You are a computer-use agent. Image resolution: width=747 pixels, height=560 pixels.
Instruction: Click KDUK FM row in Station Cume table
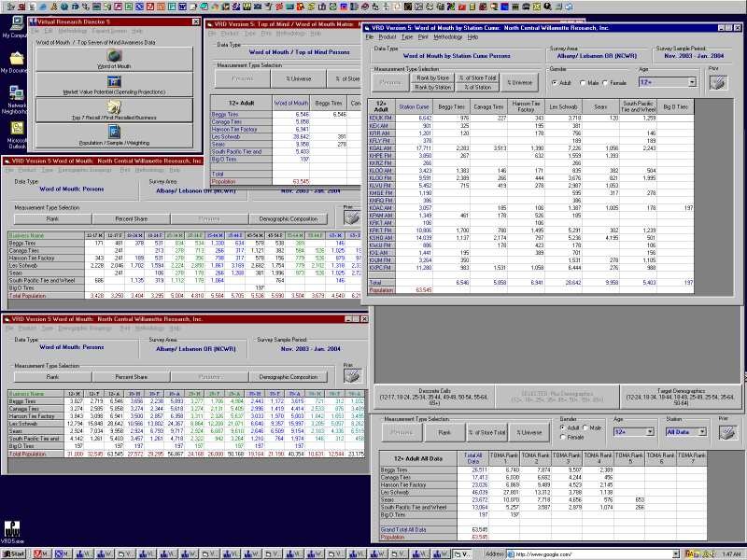click(x=530, y=118)
